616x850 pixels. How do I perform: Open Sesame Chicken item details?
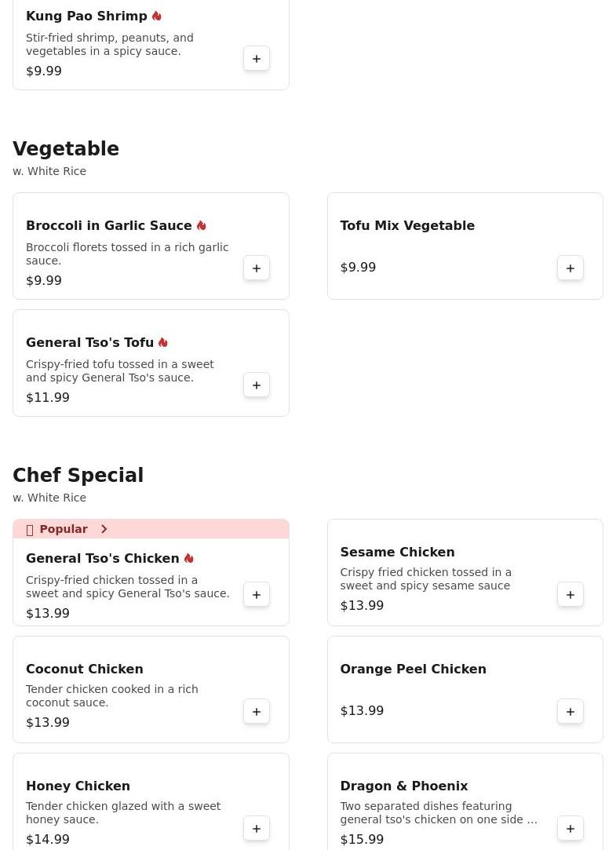coord(397,552)
